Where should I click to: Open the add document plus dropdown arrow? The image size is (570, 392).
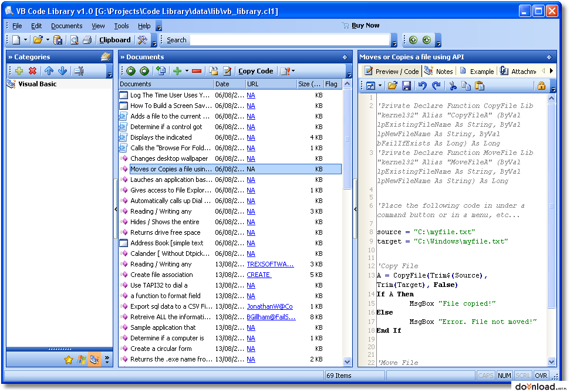coord(187,71)
